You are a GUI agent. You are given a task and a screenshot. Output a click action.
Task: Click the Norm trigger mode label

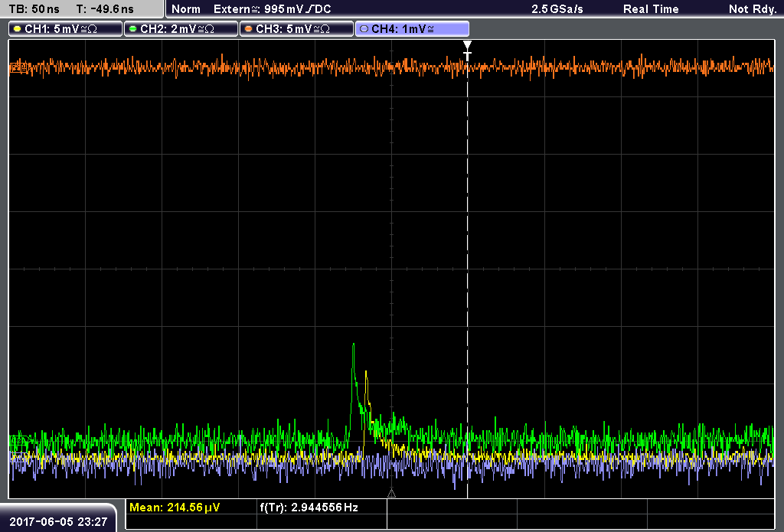pyautogui.click(x=186, y=9)
